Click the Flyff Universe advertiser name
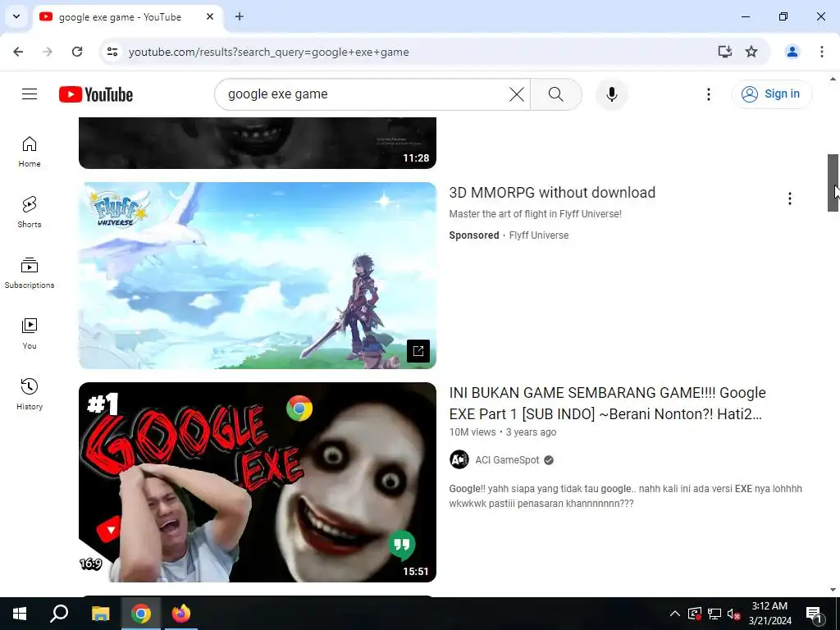This screenshot has width=840, height=630. click(x=538, y=235)
